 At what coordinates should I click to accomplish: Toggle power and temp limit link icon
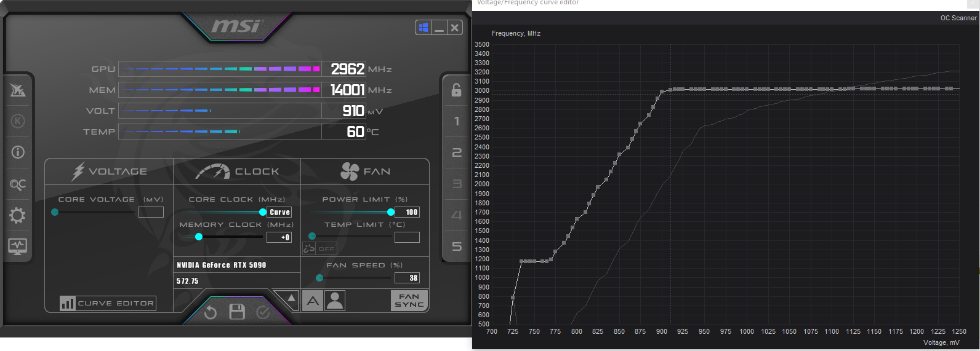[309, 248]
